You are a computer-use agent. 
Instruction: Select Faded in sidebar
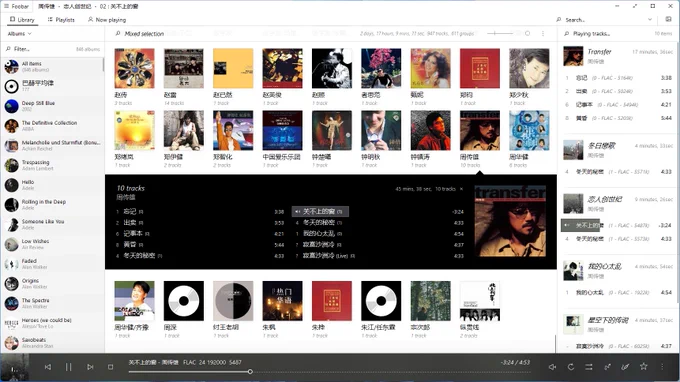(x=52, y=264)
